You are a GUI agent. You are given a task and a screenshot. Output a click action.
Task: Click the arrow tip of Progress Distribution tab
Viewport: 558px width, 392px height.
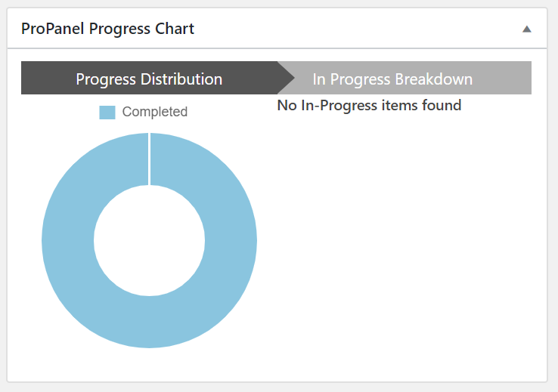287,78
